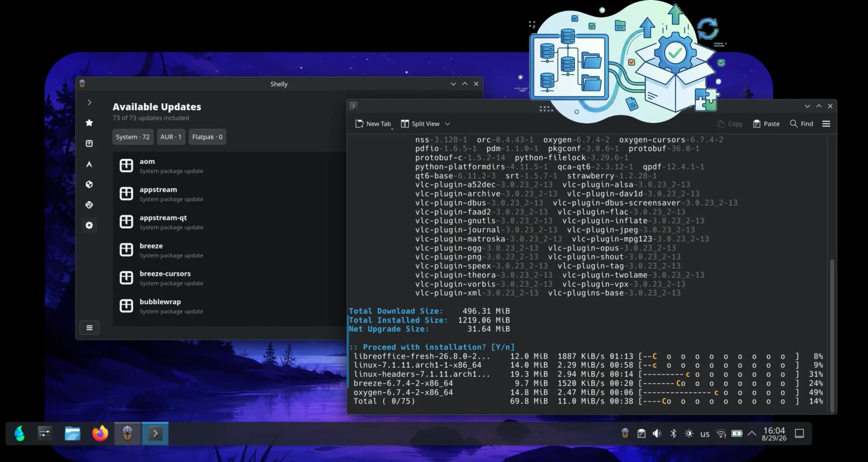The width and height of the screenshot is (868, 462).
Task: Open the volume tray icon
Action: pos(657,433)
